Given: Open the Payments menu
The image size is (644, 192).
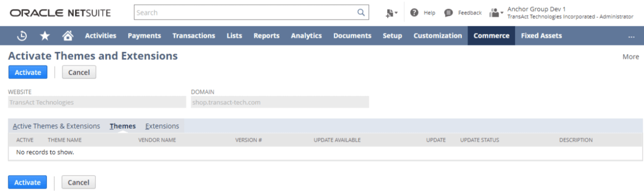Looking at the screenshot, I should click(144, 36).
